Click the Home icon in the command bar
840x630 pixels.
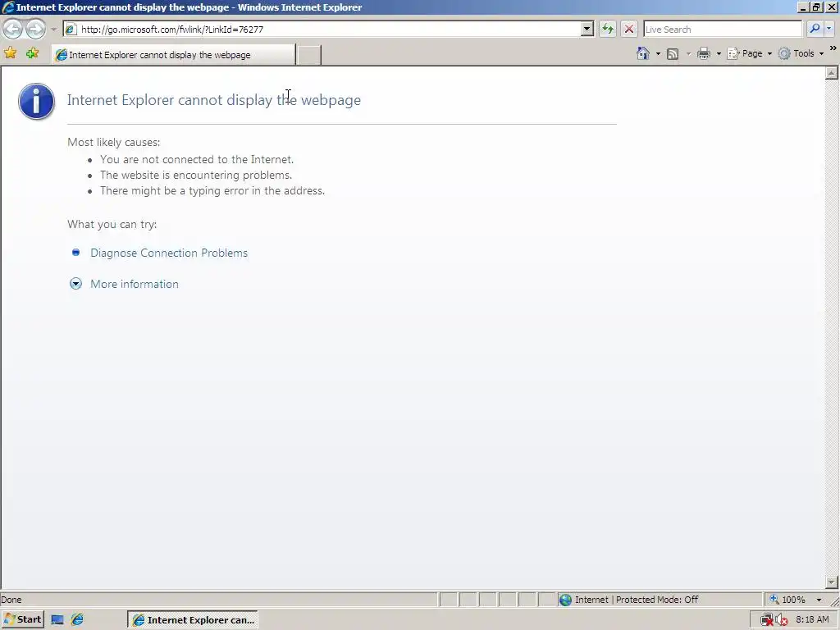643,53
